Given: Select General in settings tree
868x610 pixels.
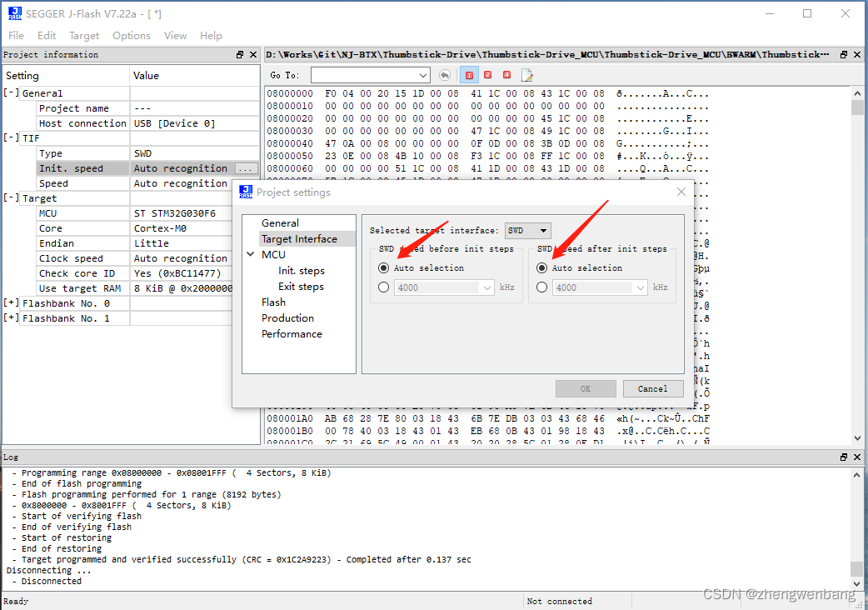Looking at the screenshot, I should (280, 223).
